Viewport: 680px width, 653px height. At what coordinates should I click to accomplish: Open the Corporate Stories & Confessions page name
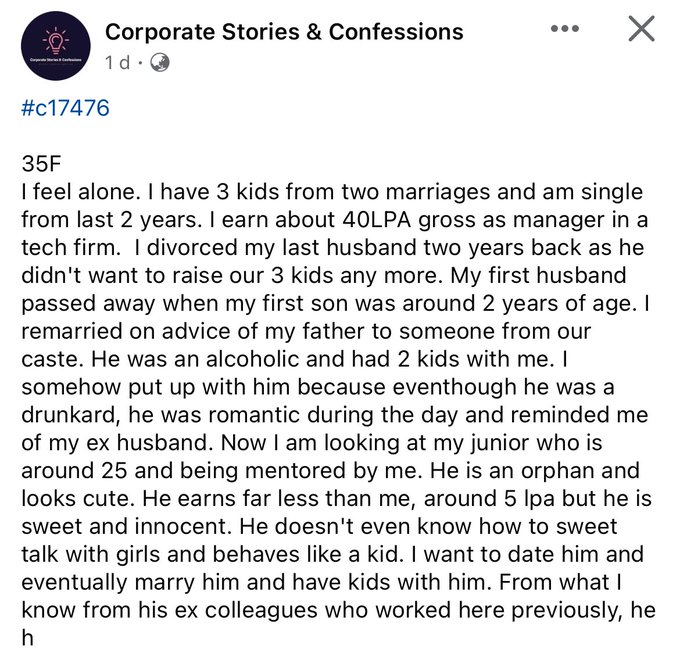[x=284, y=32]
